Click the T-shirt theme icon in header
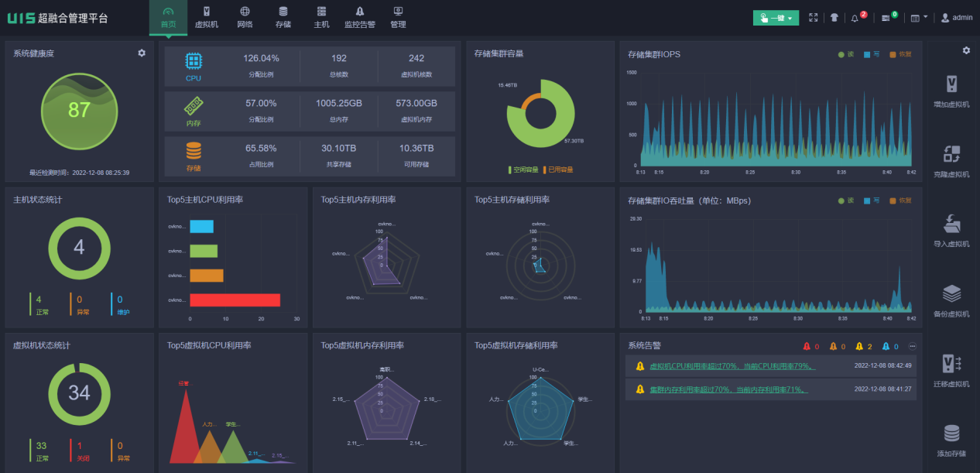 pos(834,18)
